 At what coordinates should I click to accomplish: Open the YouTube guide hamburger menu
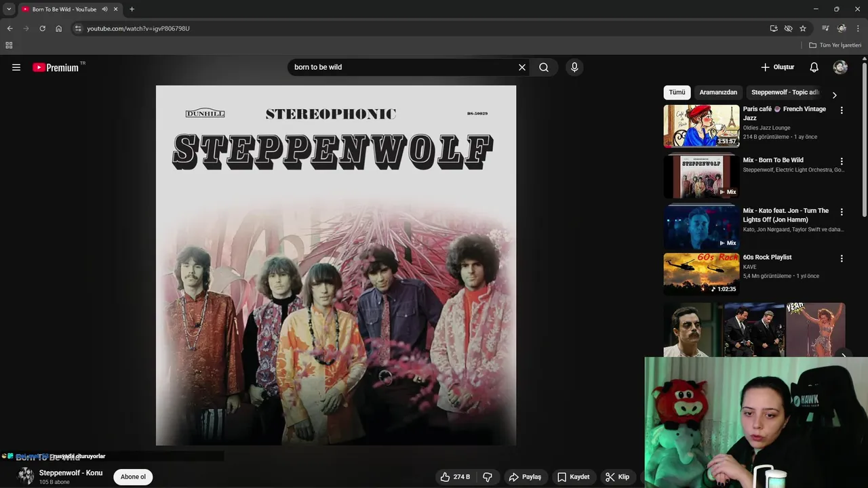tap(16, 67)
